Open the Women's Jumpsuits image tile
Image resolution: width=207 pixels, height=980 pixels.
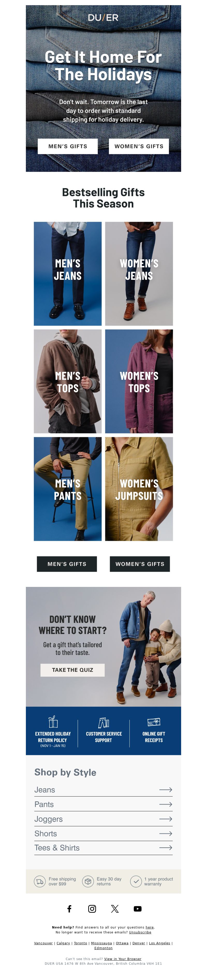(x=139, y=489)
